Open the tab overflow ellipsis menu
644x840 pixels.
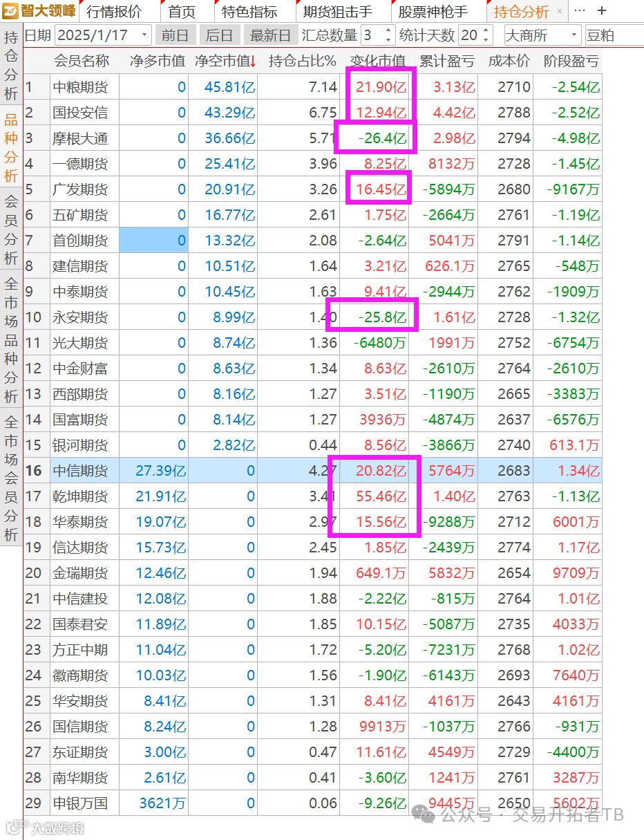coord(580,11)
